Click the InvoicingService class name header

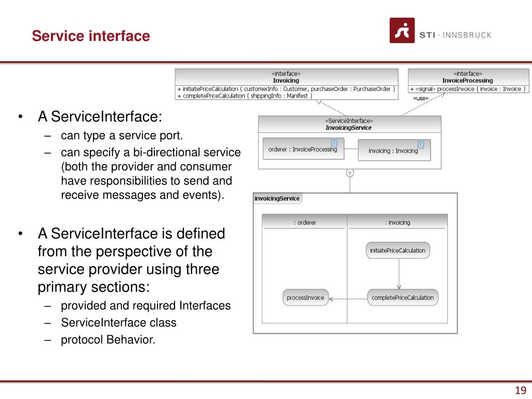(x=349, y=128)
